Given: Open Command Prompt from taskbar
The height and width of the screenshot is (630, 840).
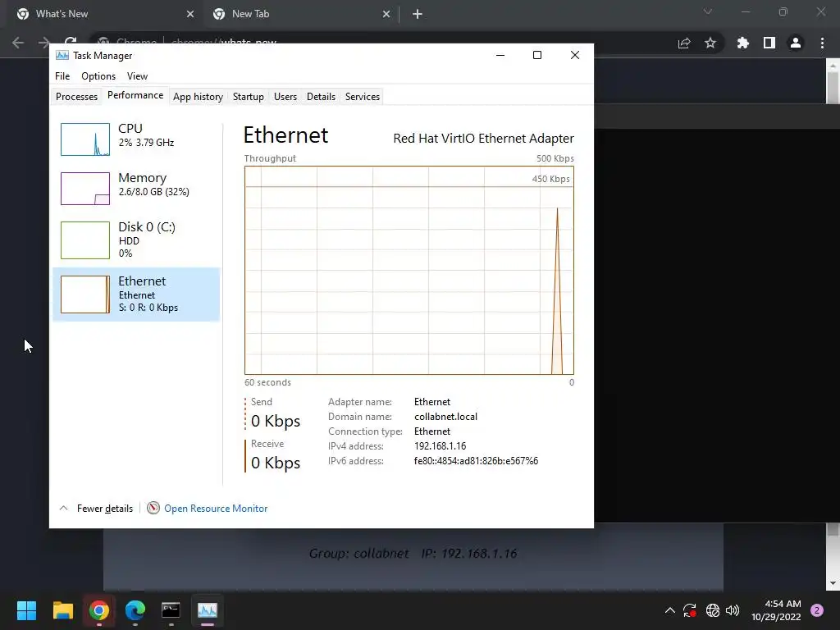Looking at the screenshot, I should [x=171, y=610].
